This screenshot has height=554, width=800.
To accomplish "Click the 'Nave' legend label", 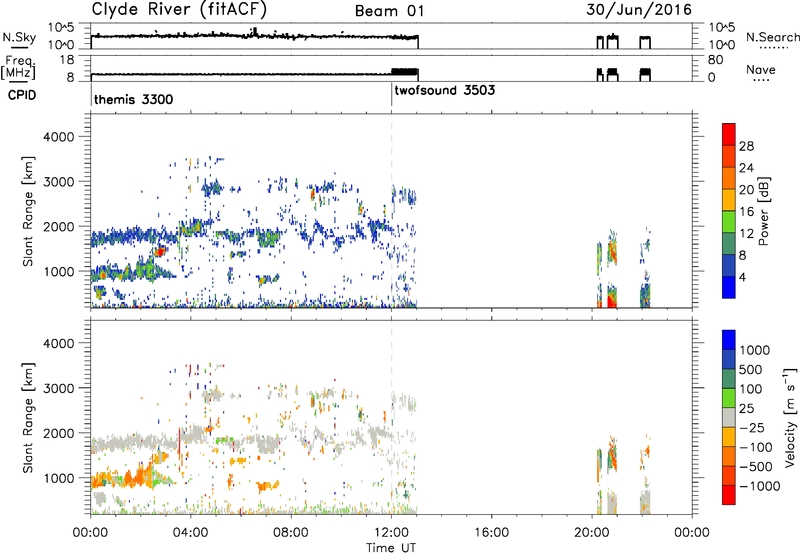I will [x=761, y=69].
